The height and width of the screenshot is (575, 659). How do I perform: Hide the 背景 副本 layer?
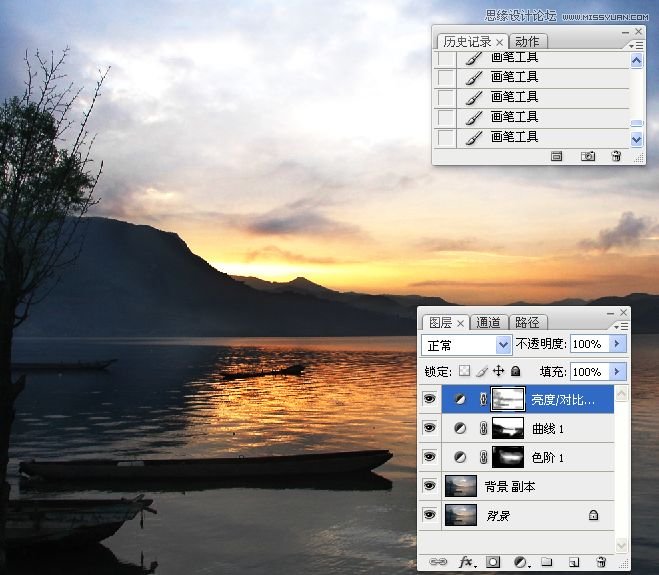tap(430, 486)
